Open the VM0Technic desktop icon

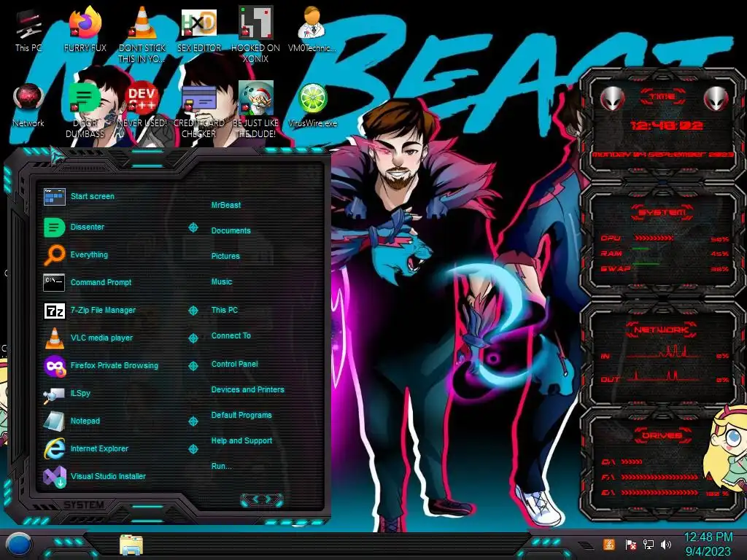312,29
